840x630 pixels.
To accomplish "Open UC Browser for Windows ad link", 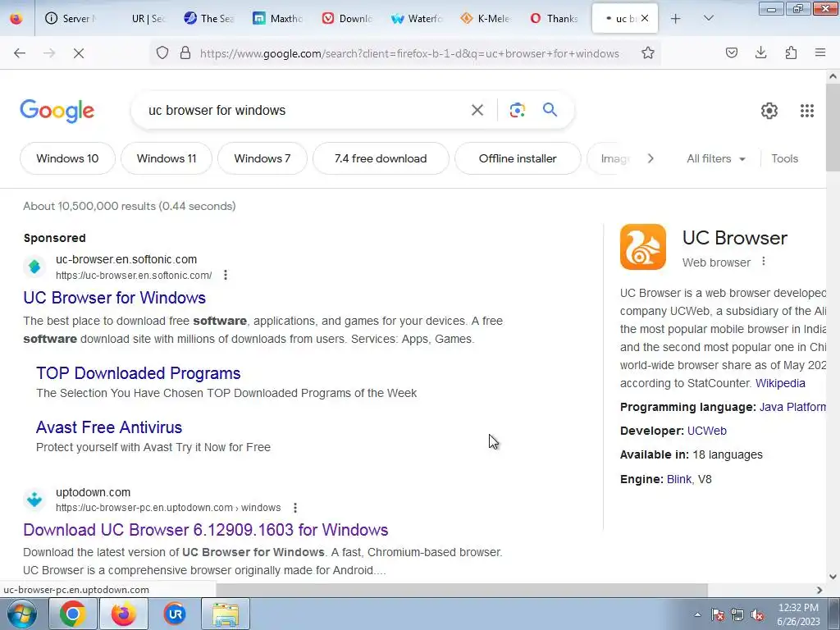I will [115, 298].
